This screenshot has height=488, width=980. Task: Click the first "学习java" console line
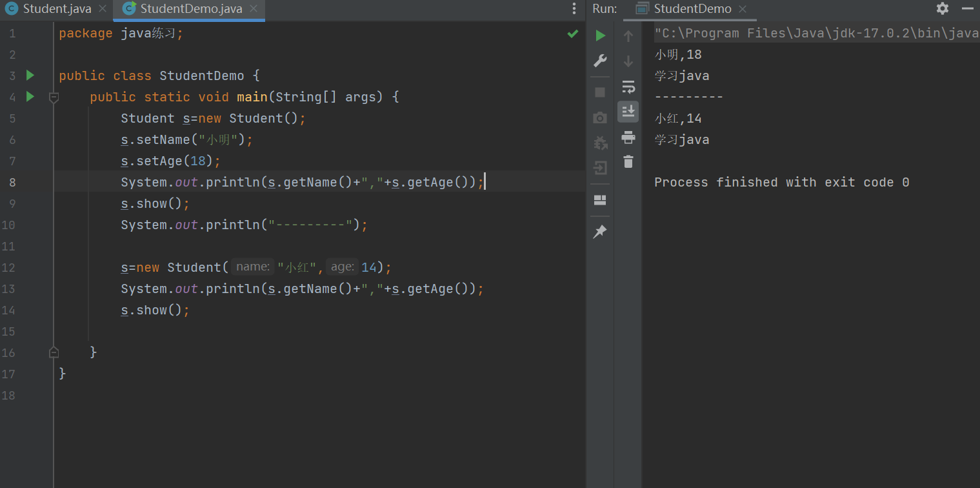click(x=682, y=76)
